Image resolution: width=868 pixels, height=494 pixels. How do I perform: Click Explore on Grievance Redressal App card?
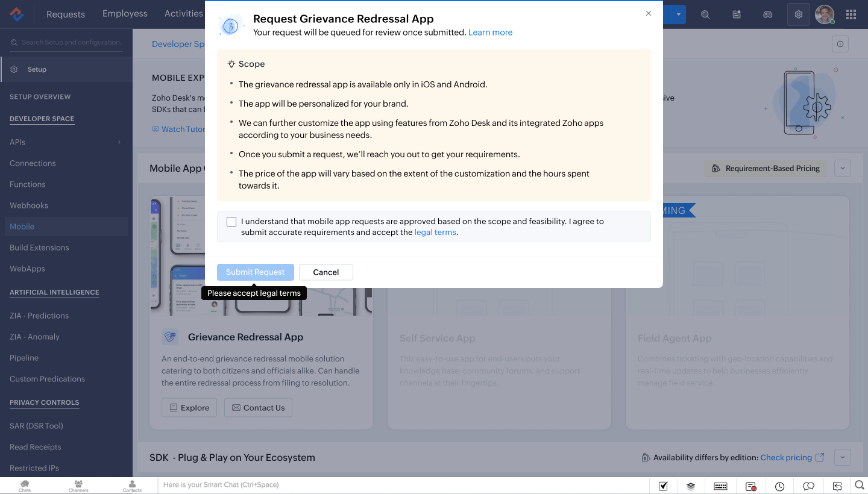click(189, 408)
